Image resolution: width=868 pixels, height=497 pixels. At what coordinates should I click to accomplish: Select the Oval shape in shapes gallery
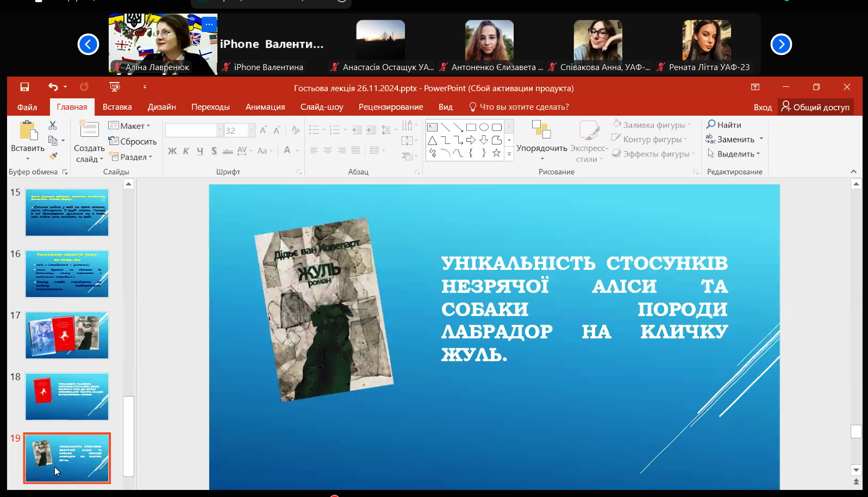[x=484, y=127]
